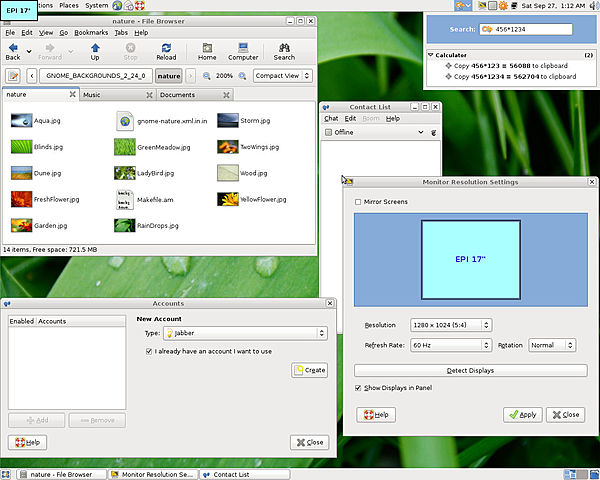This screenshot has width=600, height=480.
Task: Select the Dune.jpg file icon
Action: pyautogui.click(x=21, y=173)
